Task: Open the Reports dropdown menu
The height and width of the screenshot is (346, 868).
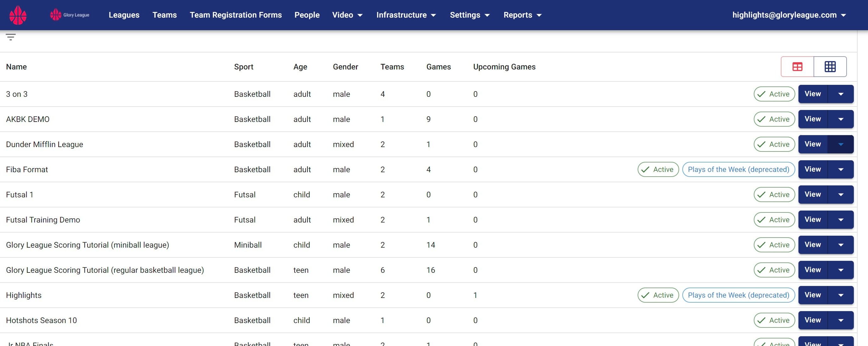Action: (522, 15)
